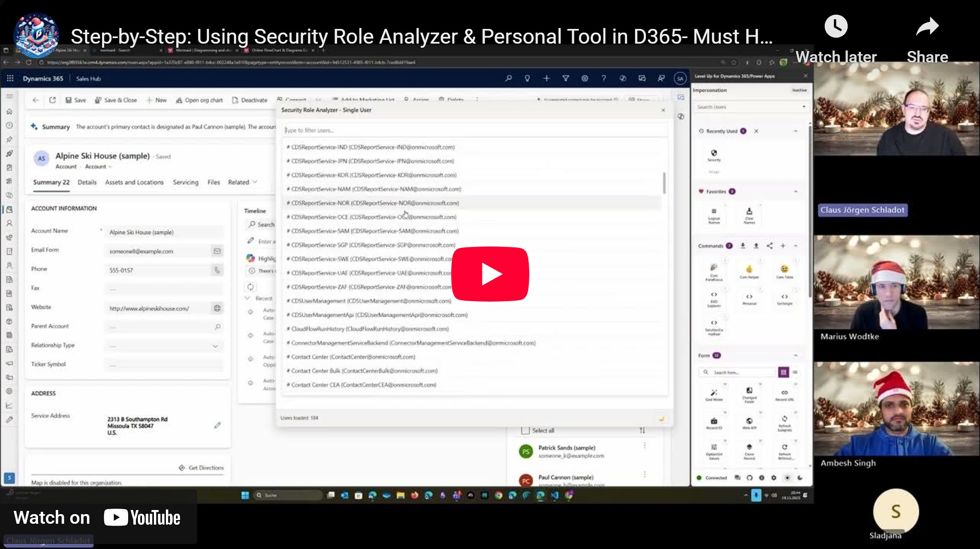Tick the Select all checkbox
This screenshot has height=549, width=980.
pyautogui.click(x=526, y=430)
